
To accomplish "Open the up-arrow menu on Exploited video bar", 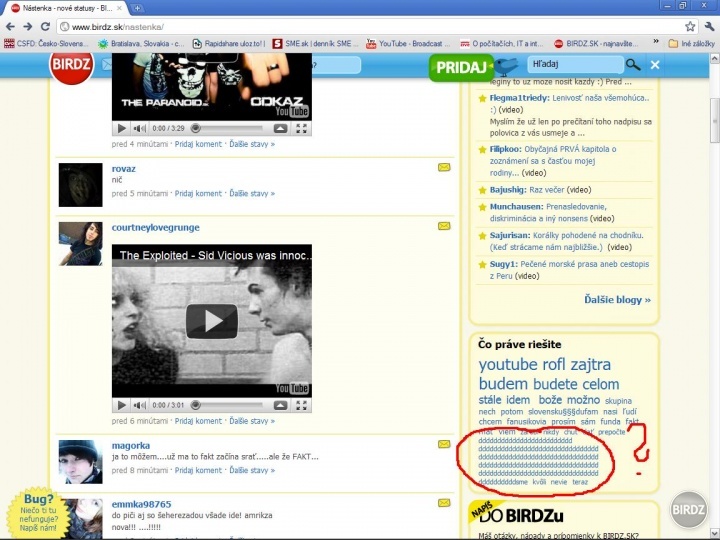I will point(281,405).
